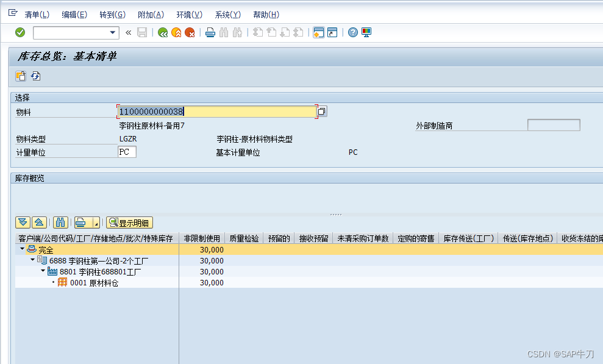Click the 接收预留 column header

(313, 238)
